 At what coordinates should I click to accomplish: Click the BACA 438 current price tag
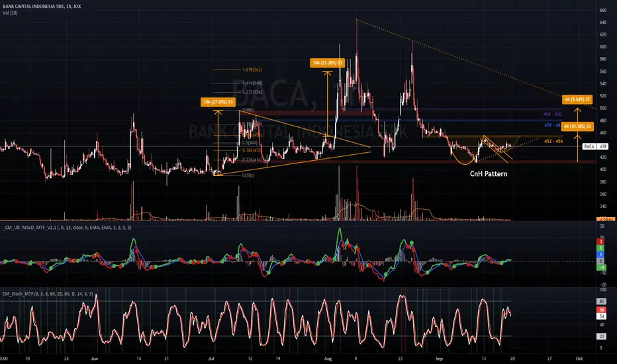coord(595,146)
